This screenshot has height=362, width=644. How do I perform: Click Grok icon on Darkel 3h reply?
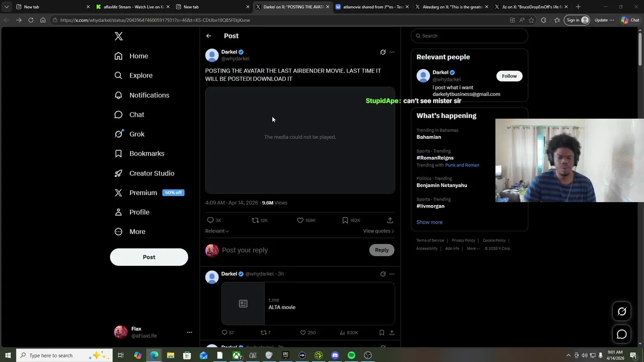383,274
